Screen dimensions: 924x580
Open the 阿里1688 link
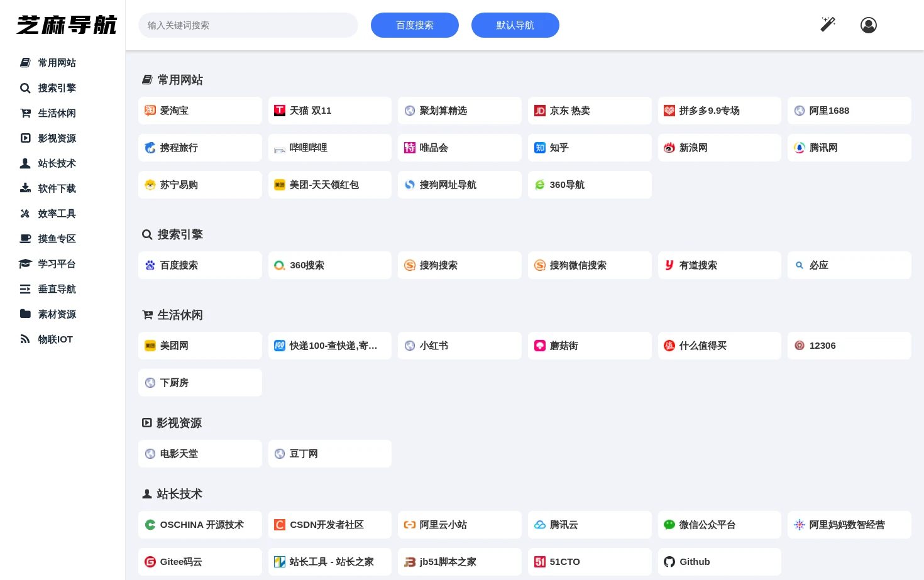click(849, 111)
